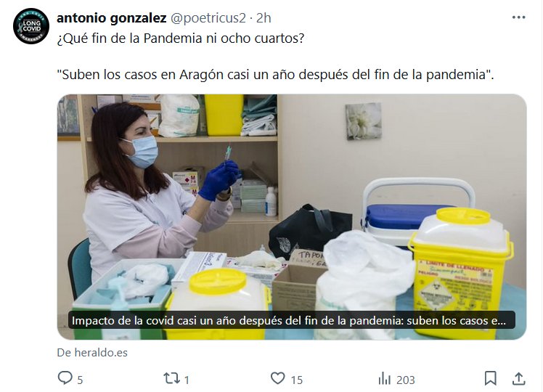Click the @poetricus2 handle
Screen dimensions: 543x392
click(x=208, y=18)
